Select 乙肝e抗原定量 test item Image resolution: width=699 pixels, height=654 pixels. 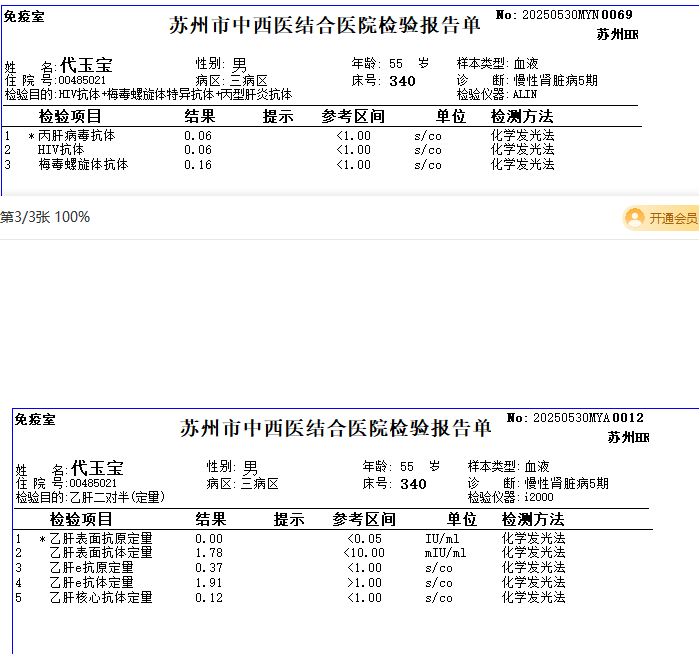(x=91, y=568)
